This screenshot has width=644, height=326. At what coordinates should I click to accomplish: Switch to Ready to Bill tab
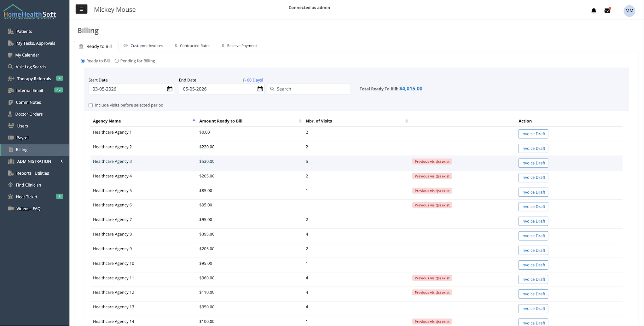(x=96, y=46)
